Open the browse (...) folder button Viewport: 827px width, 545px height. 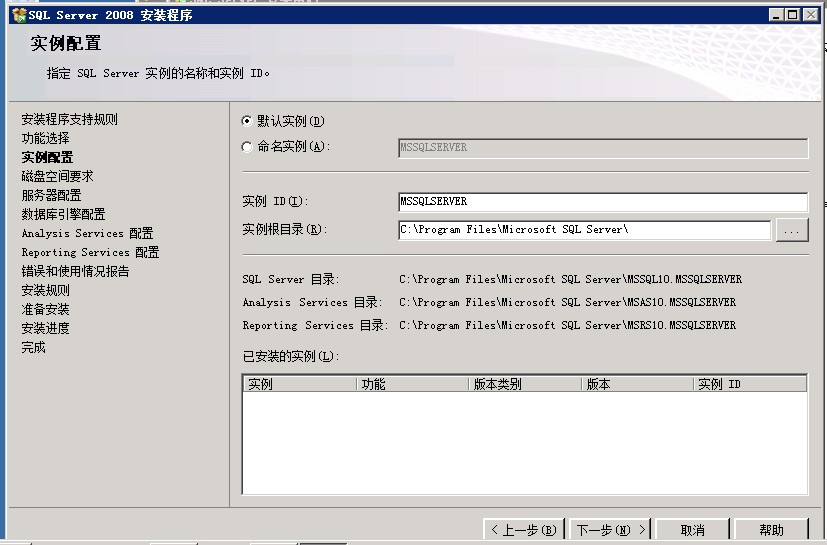coord(791,230)
